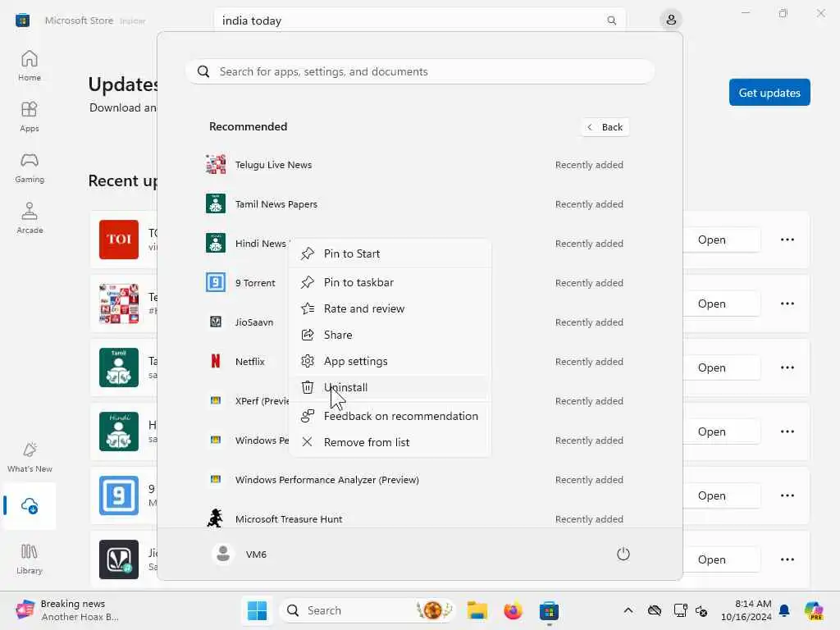The height and width of the screenshot is (630, 840).
Task: Click Tamil News Papers app icon
Action: (x=216, y=203)
